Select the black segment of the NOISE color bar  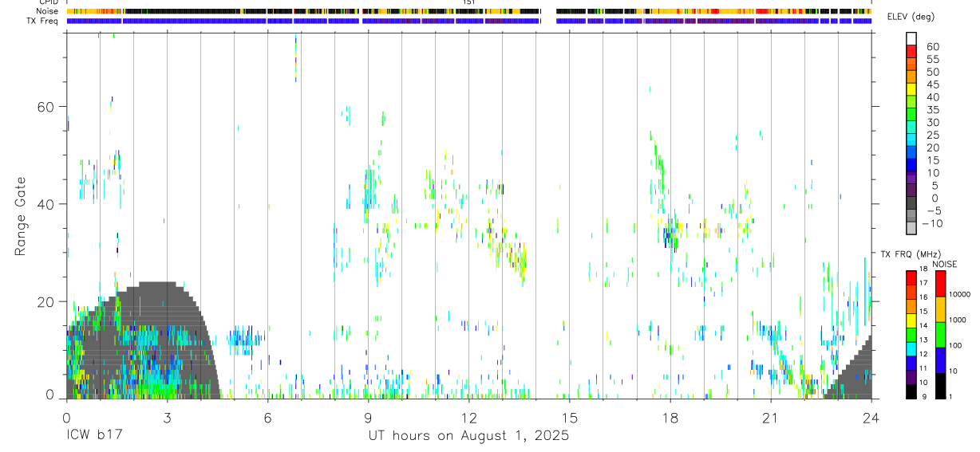click(x=940, y=386)
